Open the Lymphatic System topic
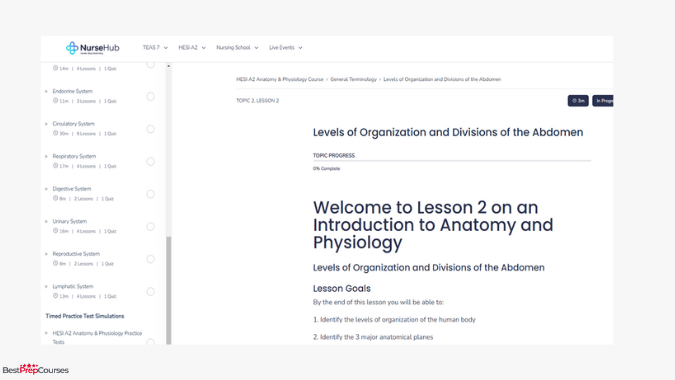The height and width of the screenshot is (380, 675). coord(73,286)
